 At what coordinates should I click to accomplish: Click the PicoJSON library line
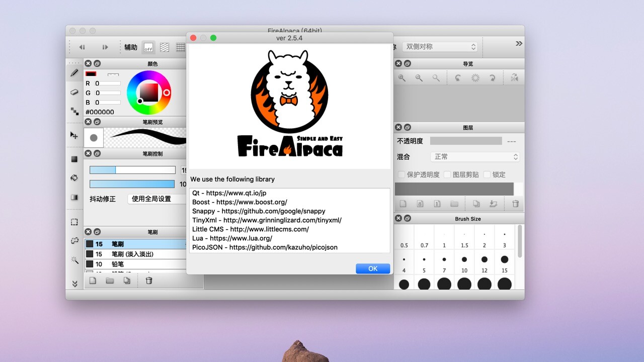click(265, 247)
